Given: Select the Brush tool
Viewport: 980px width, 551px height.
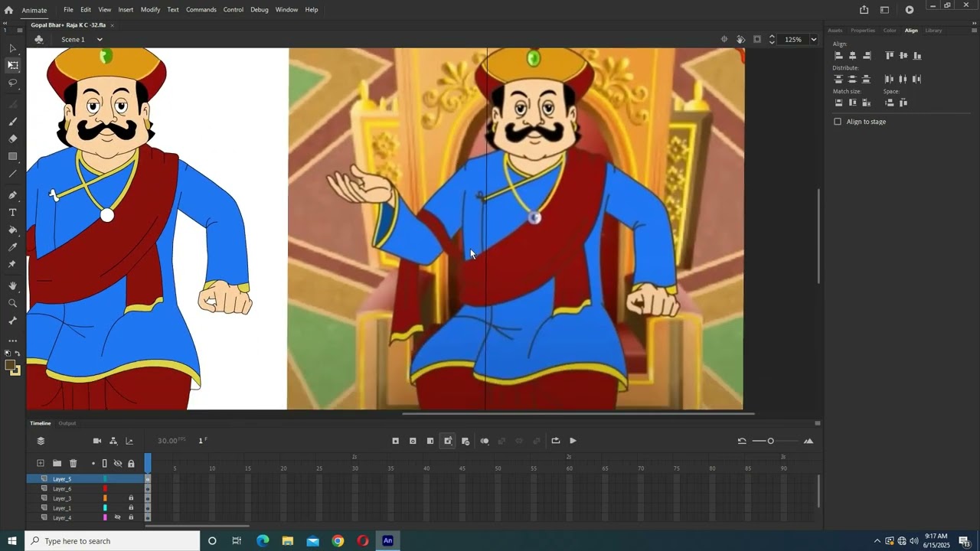Looking at the screenshot, I should pyautogui.click(x=13, y=122).
